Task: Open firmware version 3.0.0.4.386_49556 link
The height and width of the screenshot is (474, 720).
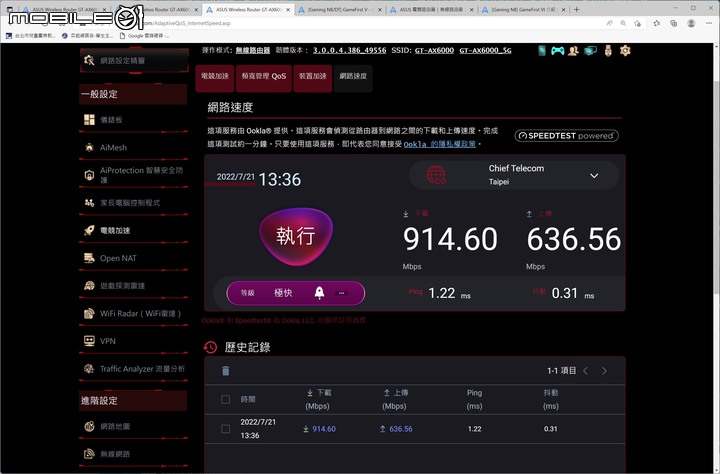Action: 349,50
